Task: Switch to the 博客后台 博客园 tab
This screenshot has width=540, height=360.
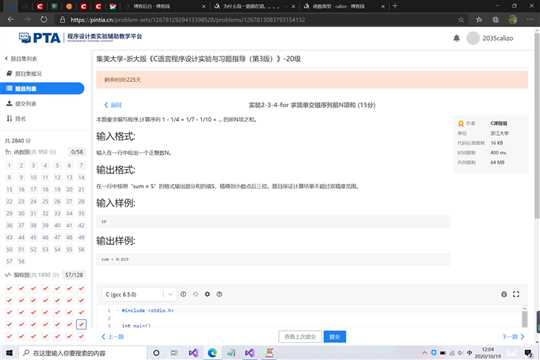Action: coord(167,6)
